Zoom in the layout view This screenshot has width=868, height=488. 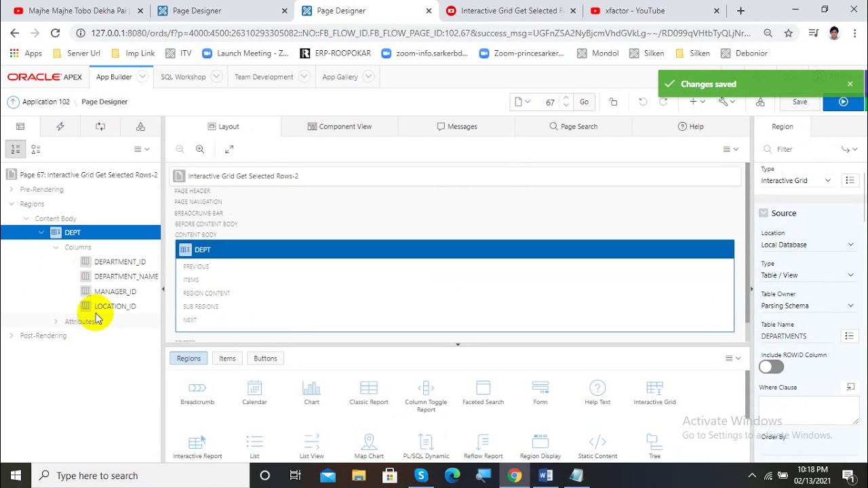(x=200, y=149)
